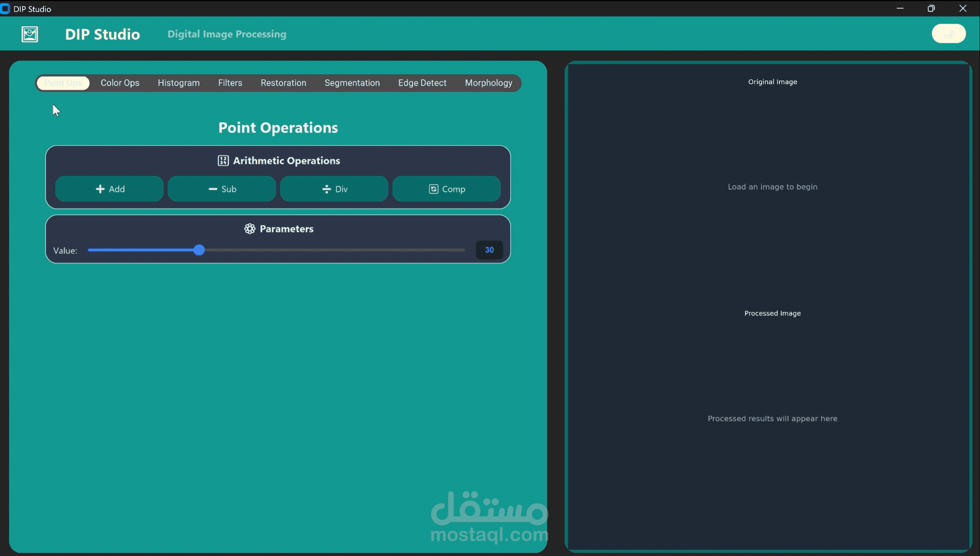This screenshot has height=556, width=980.
Task: Click the Parameters gear icon
Action: click(x=250, y=229)
